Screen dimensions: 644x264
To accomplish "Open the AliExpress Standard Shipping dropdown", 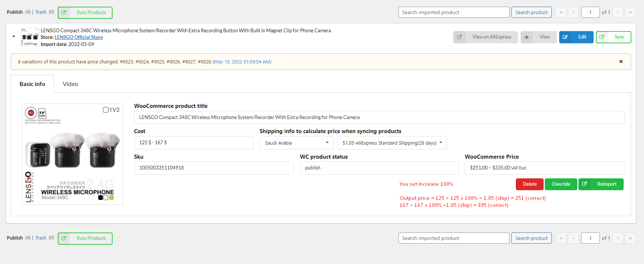I will coord(392,143).
